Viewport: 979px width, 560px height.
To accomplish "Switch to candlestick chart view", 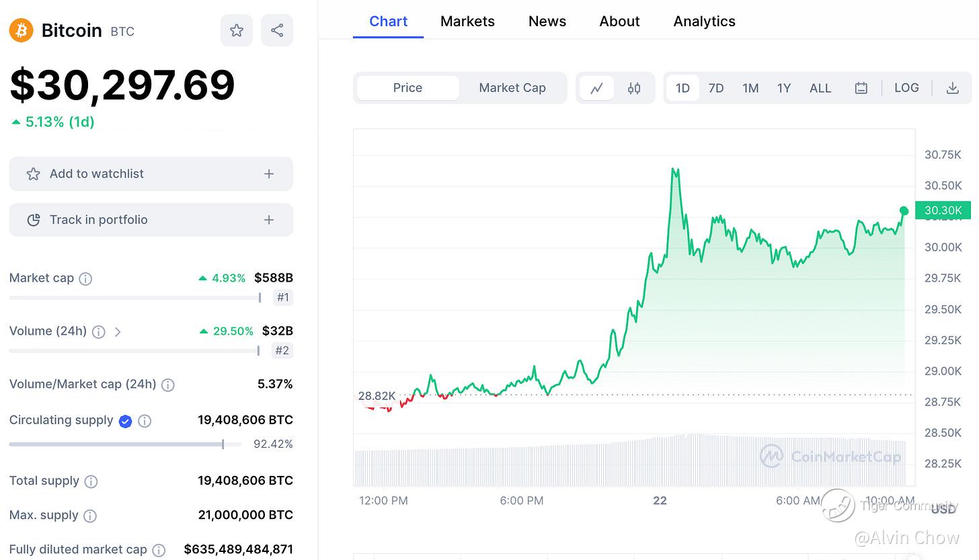I will pos(634,88).
